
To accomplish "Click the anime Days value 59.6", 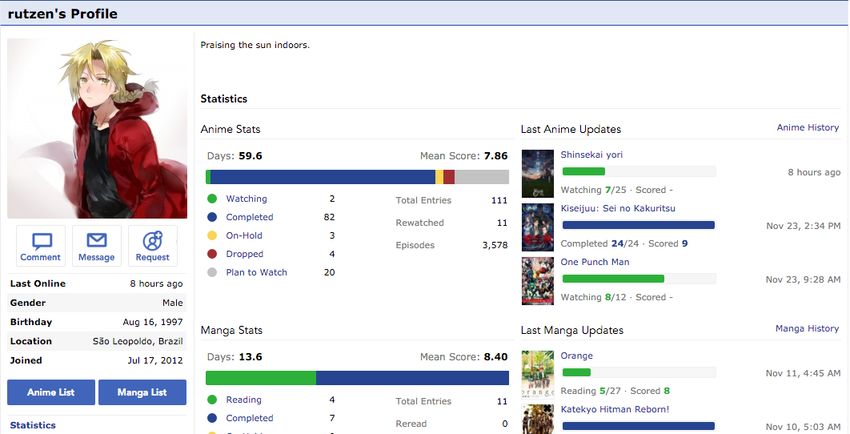I will click(250, 156).
